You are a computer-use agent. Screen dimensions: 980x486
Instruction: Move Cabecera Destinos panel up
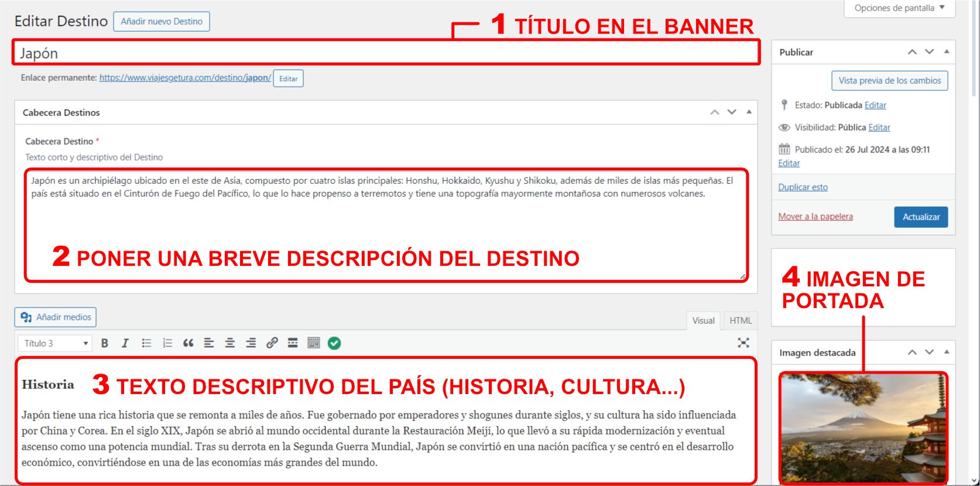tap(715, 112)
